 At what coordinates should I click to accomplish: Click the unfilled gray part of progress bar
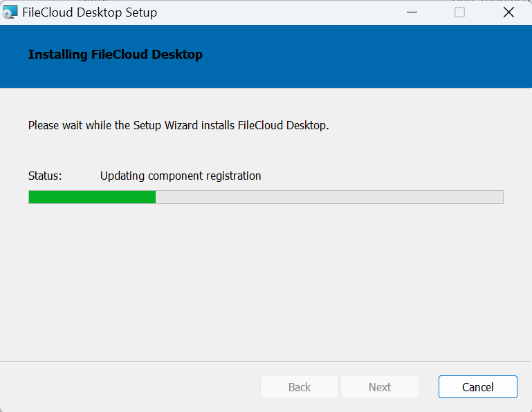pos(329,197)
